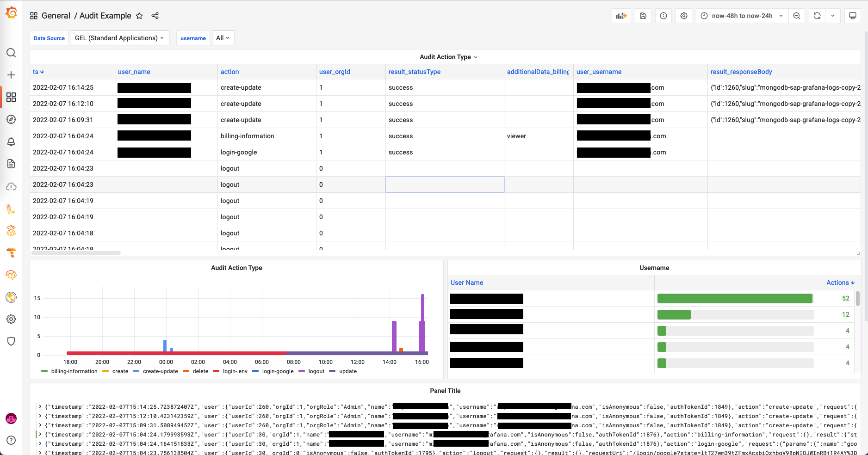Toggle logout series in chart legend
Viewport: 868px width, 455px height.
[x=312, y=371]
